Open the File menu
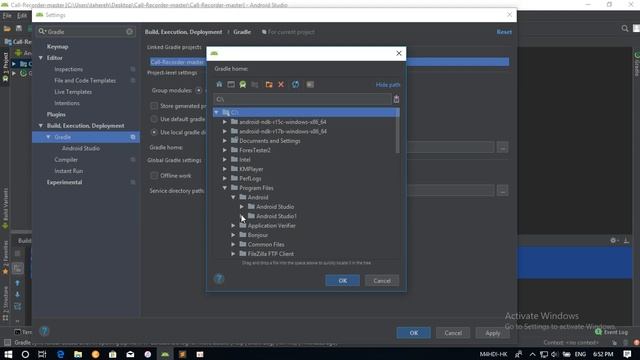The width and height of the screenshot is (640, 360). point(7,16)
